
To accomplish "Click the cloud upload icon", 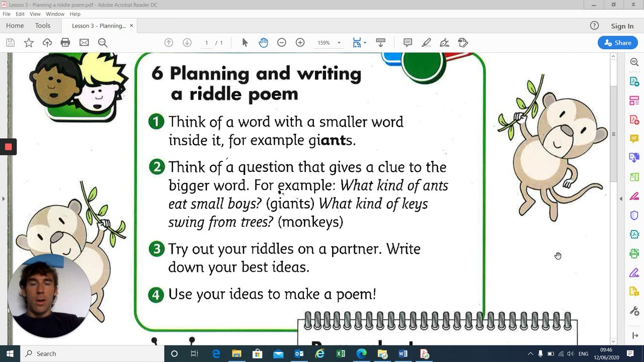I will click(x=47, y=43).
